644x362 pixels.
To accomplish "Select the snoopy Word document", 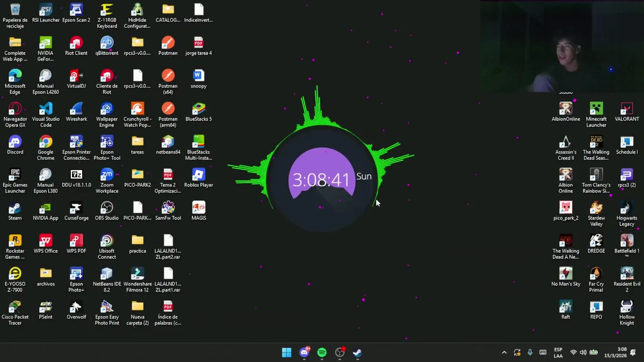I will 199,79.
